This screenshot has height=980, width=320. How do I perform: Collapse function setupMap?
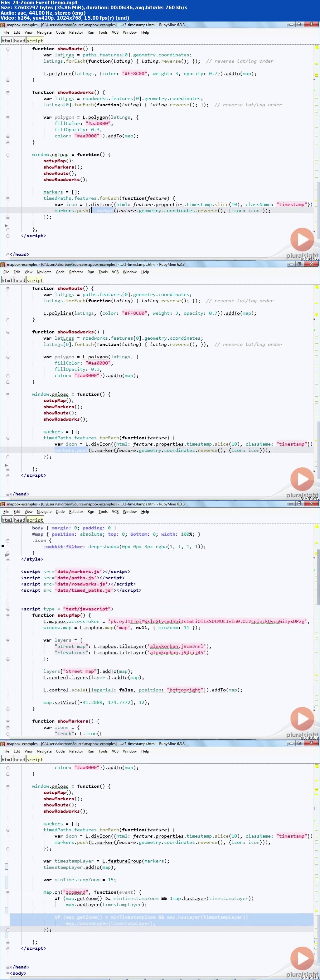[x=7, y=615]
